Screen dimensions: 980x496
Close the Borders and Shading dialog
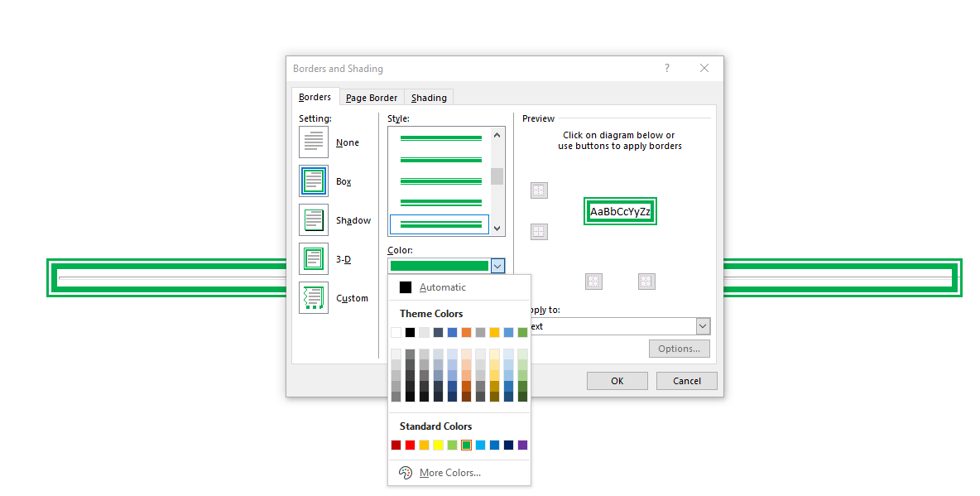(704, 68)
